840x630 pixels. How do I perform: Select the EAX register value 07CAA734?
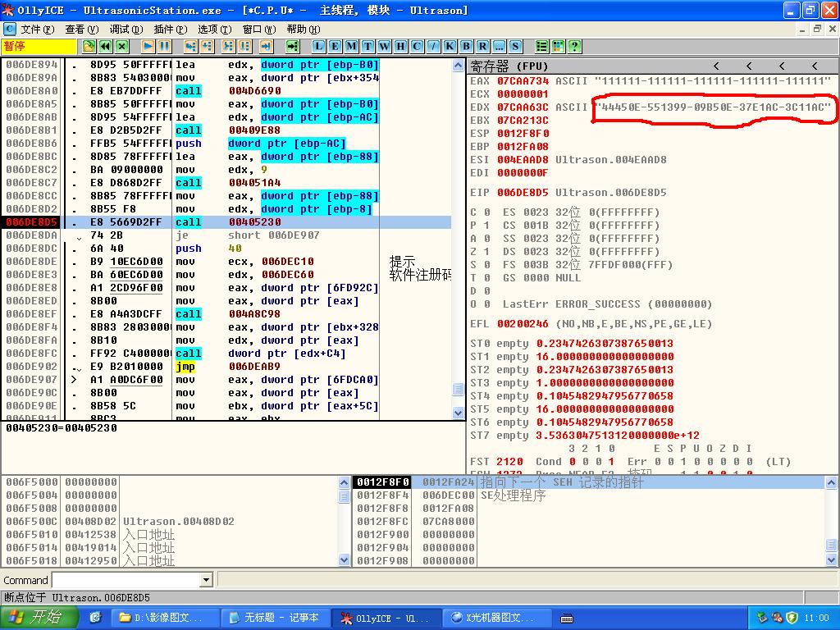click(x=523, y=81)
